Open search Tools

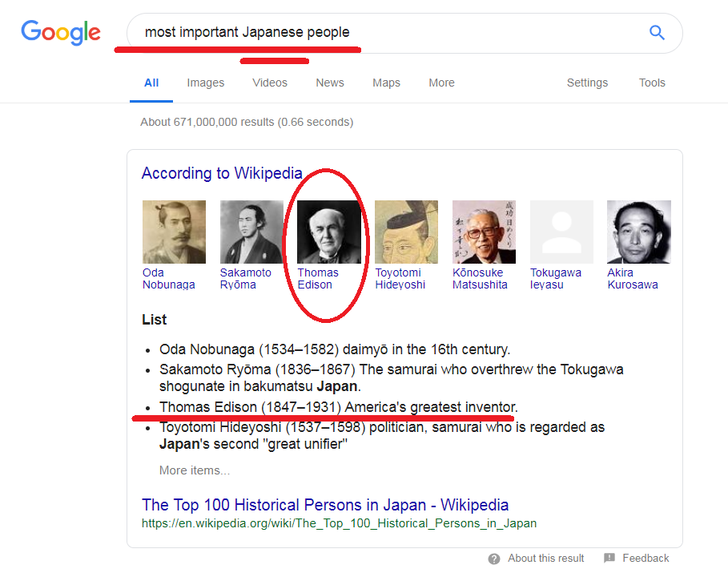pos(652,83)
